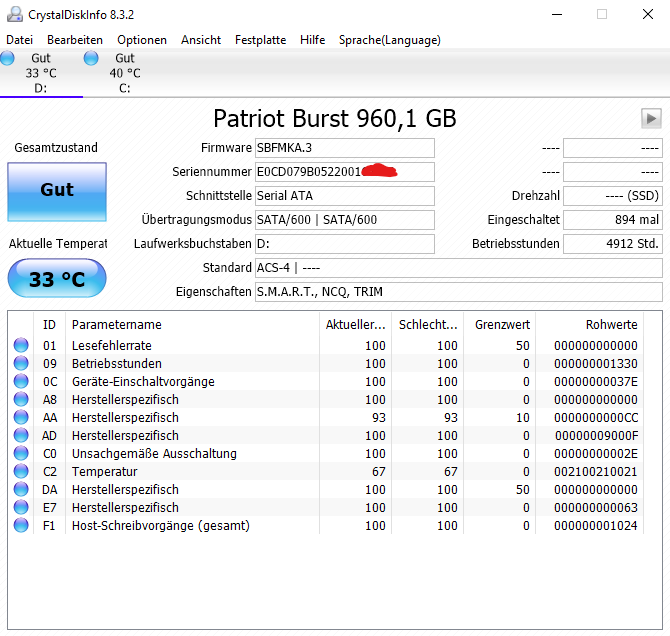This screenshot has width=670, height=636.
Task: Click status orb of Unsachgemäße Ausschaltung row
Action: [x=21, y=453]
